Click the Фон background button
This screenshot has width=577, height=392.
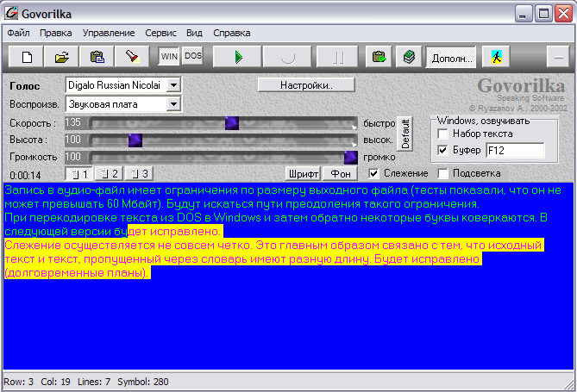[x=340, y=173]
